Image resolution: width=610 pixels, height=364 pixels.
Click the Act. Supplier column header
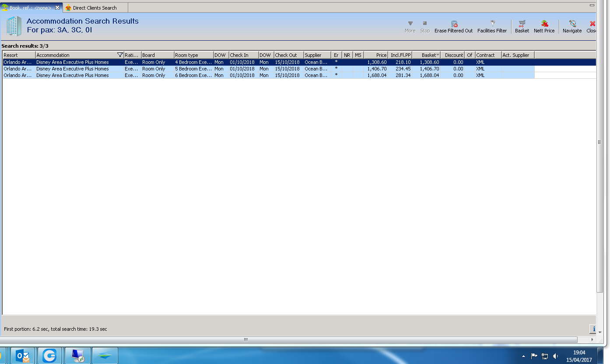[x=518, y=55]
